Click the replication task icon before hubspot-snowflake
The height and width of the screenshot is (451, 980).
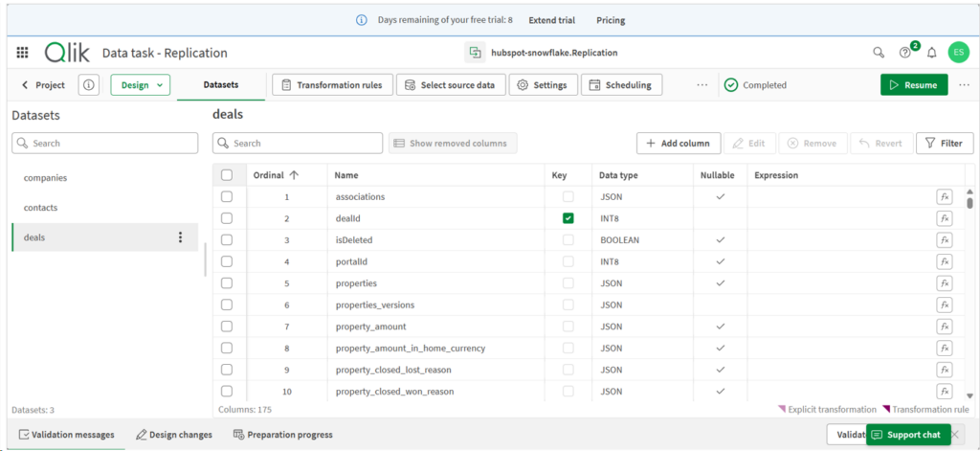[475, 53]
